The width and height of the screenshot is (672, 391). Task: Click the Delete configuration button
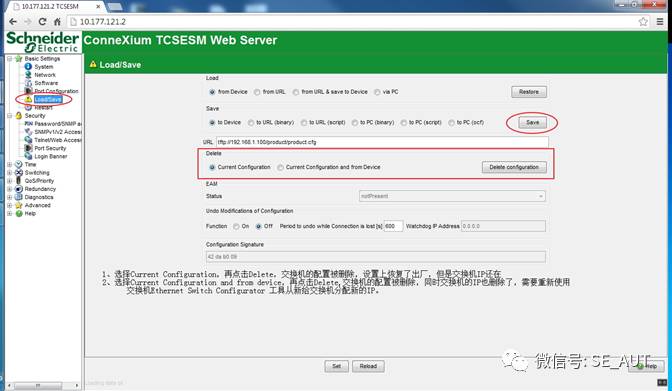pyautogui.click(x=514, y=167)
